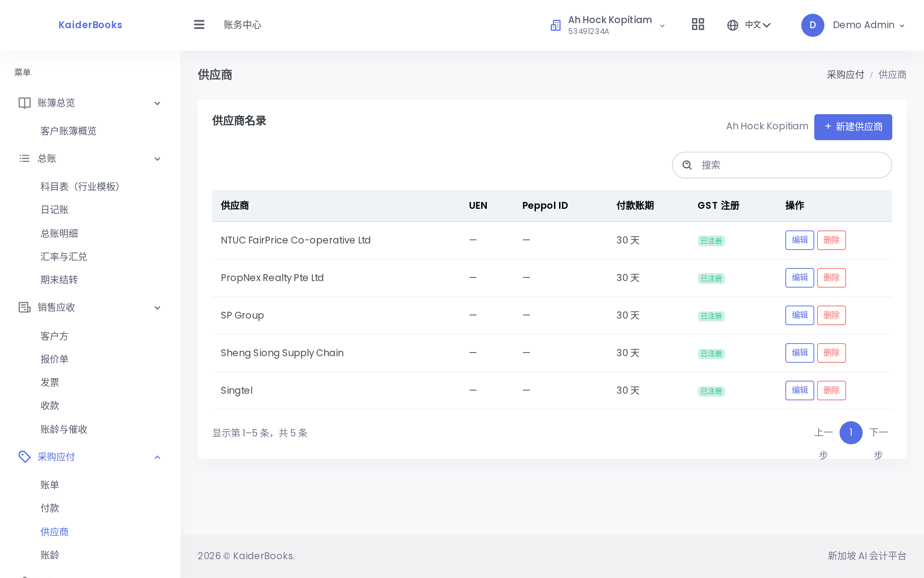Toggle the hamburger sidebar menu icon
The image size is (924, 578).
coord(199,25)
